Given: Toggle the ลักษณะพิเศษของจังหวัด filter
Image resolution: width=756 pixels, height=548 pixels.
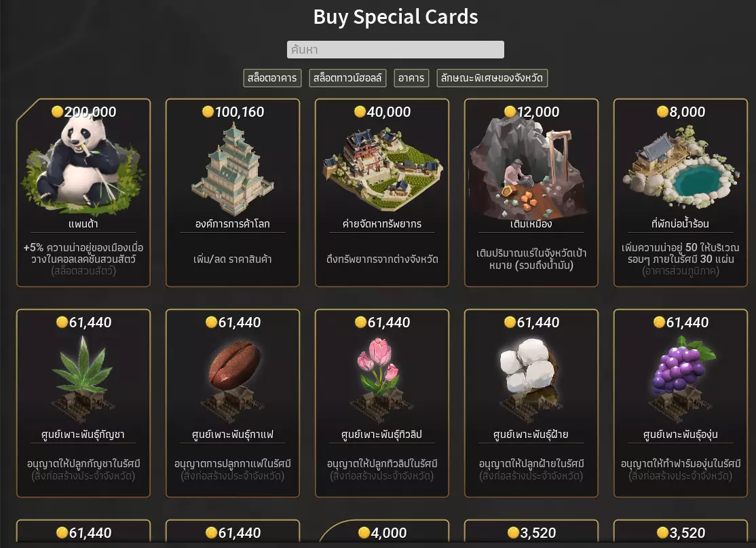Looking at the screenshot, I should pyautogui.click(x=492, y=78).
